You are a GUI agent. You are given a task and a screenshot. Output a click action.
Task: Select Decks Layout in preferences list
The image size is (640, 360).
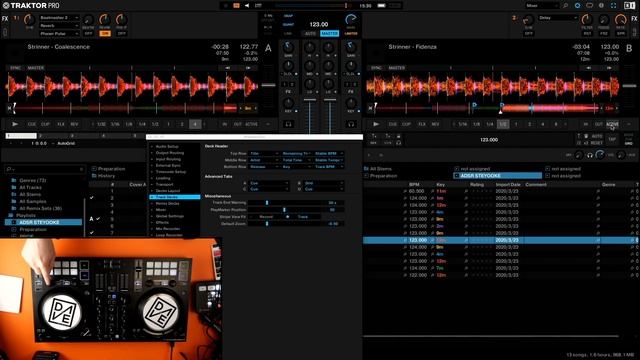click(x=168, y=191)
